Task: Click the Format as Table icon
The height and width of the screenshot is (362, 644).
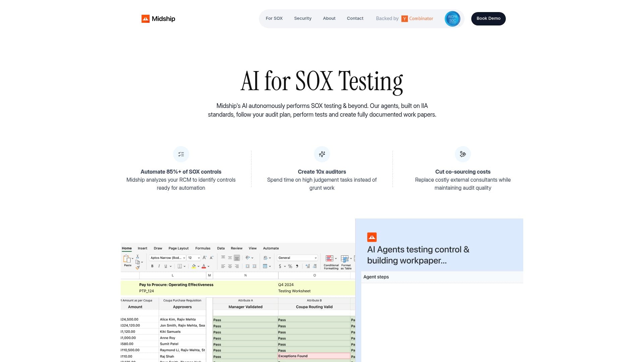Action: coord(344,258)
